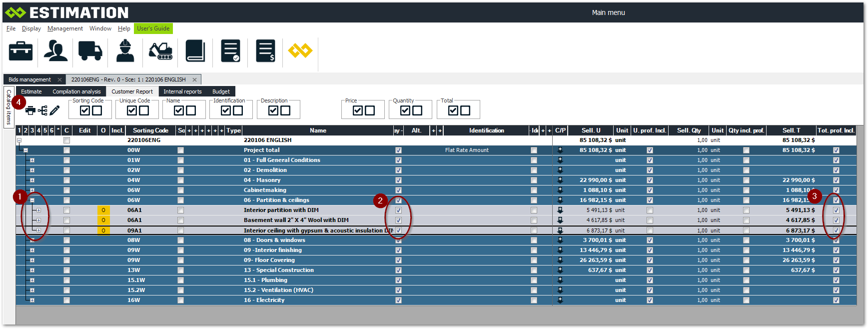Click the construction worker icon
This screenshot has width=868, height=329.
tap(125, 51)
